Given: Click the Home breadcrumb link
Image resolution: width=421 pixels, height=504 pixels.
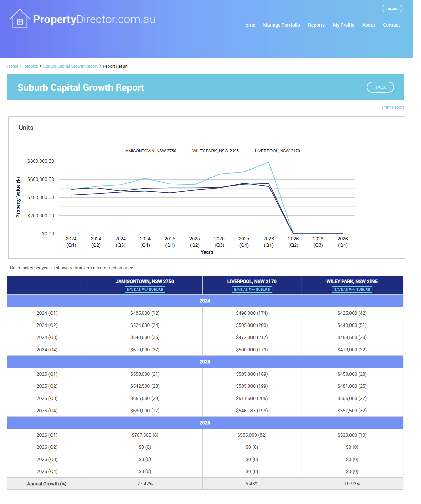Looking at the screenshot, I should point(13,66).
